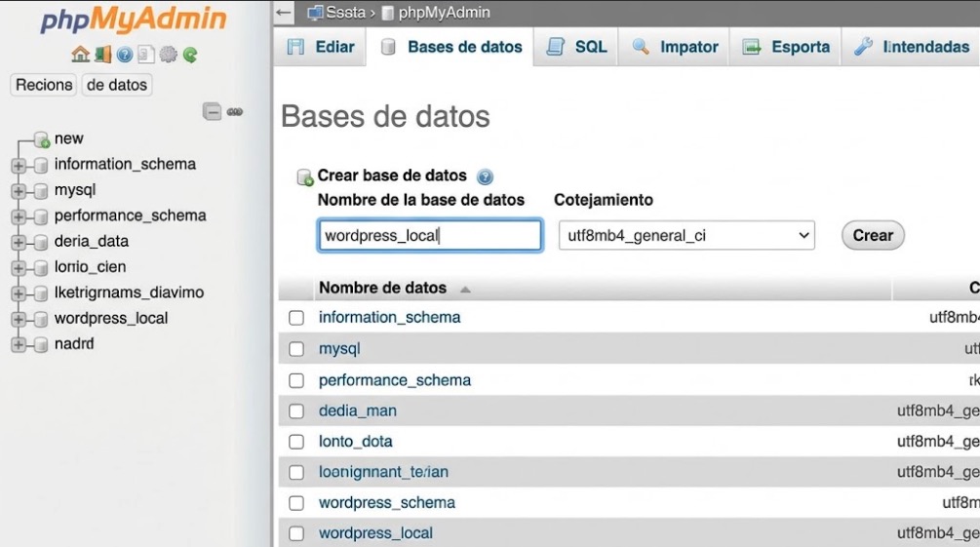Check the wordpress_local row checkbox
The width and height of the screenshot is (980, 547).
point(296,533)
